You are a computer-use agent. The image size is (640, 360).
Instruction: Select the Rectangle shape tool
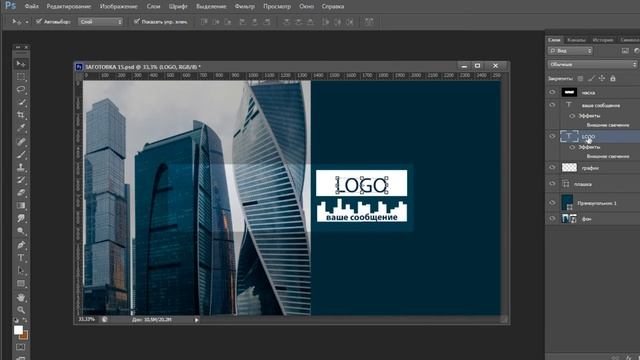(x=20, y=283)
